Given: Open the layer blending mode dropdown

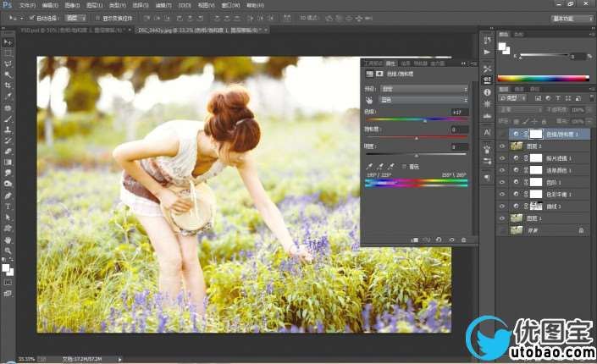Looking at the screenshot, I should click(520, 109).
